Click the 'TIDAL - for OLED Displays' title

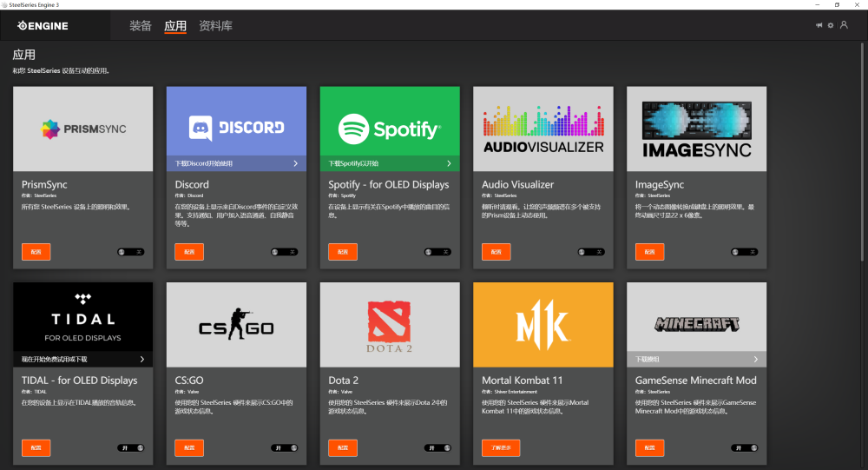[80, 381]
